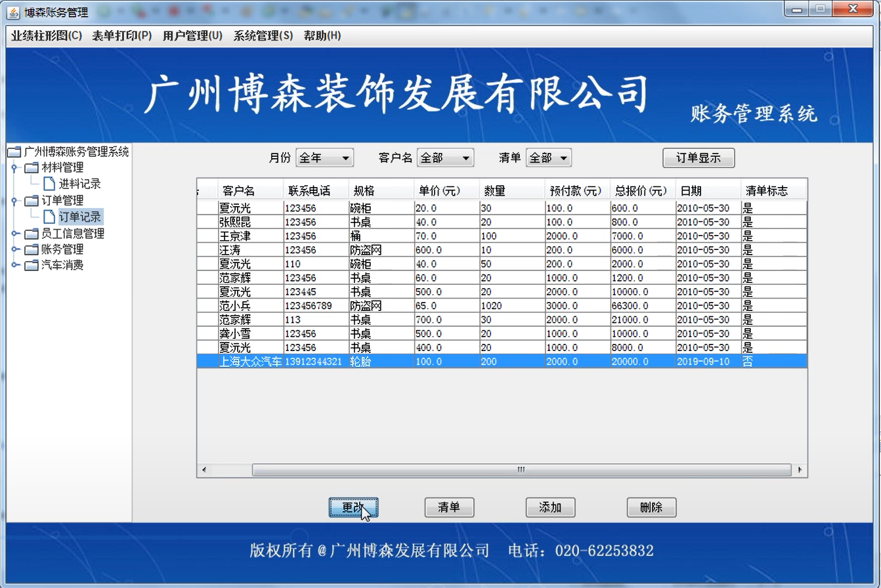
Task: Select the 范小兵 customer cell
Action: 251,306
